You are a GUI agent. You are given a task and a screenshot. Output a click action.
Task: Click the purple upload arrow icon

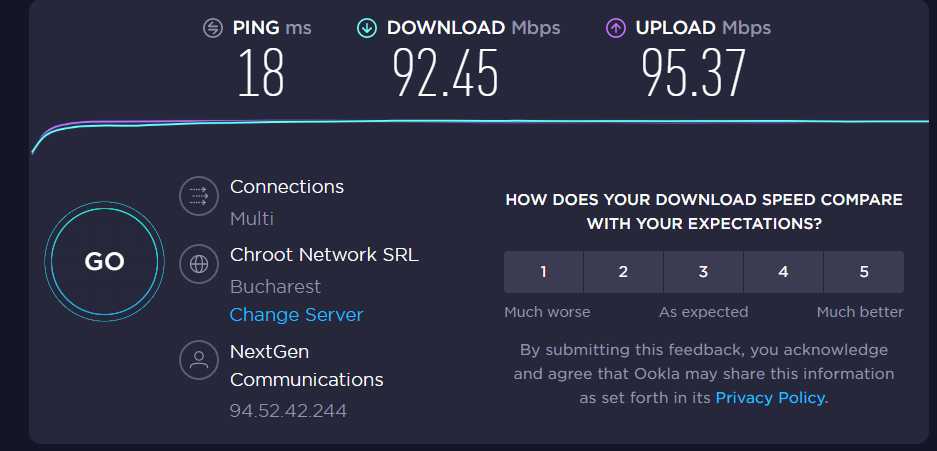point(616,28)
